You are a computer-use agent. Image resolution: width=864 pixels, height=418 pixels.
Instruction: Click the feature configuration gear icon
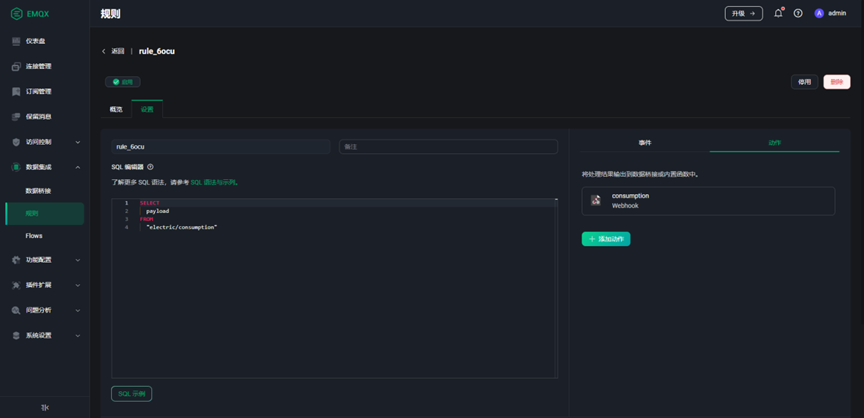click(x=17, y=260)
